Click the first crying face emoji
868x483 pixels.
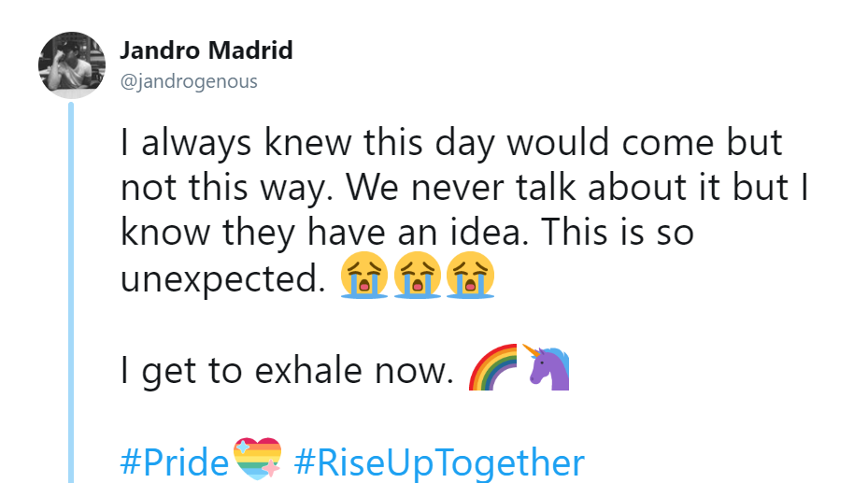pos(364,275)
